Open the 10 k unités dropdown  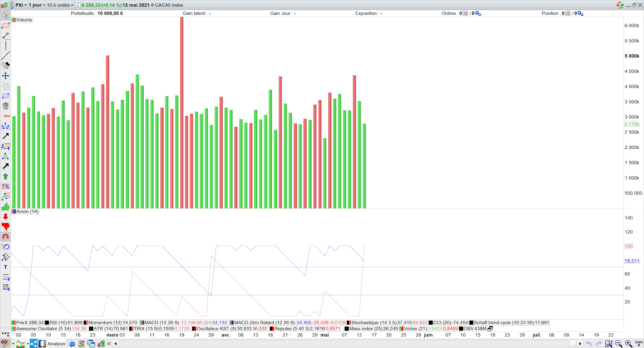tap(60, 5)
